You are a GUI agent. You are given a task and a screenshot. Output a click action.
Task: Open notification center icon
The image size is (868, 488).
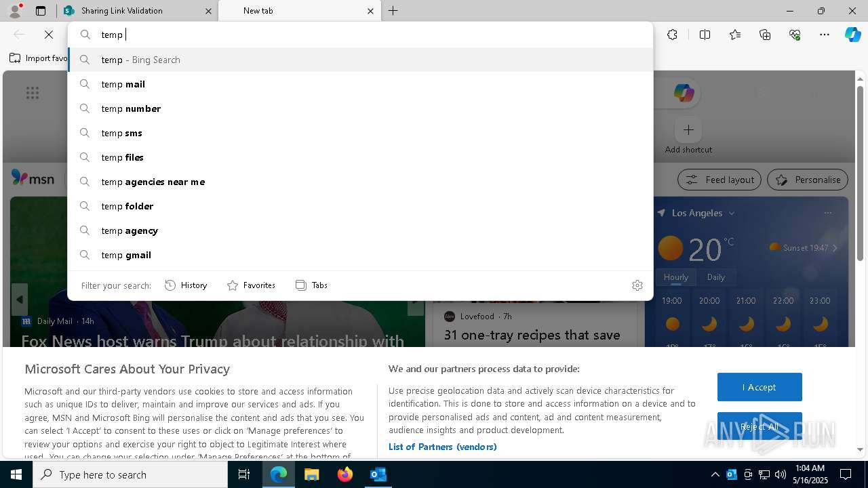pyautogui.click(x=846, y=474)
